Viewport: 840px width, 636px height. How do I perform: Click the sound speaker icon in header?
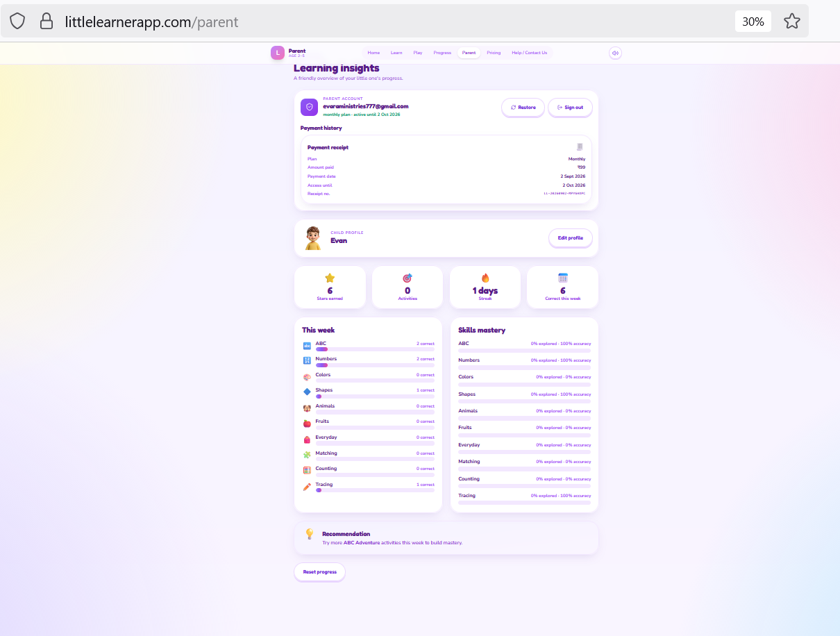[615, 53]
